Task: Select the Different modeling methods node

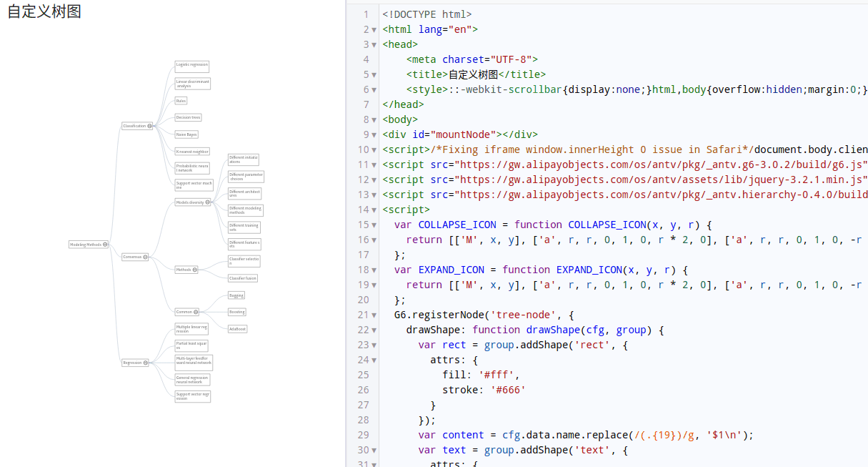Action: 246,210
